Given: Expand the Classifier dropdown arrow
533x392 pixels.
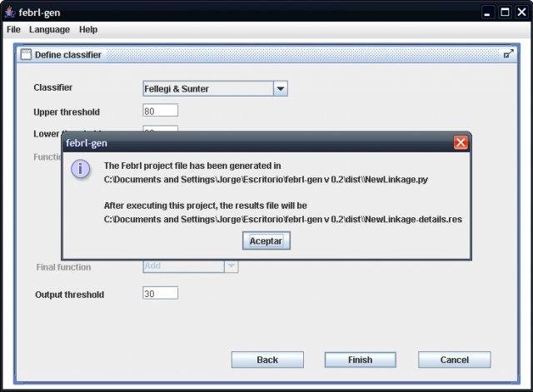Looking at the screenshot, I should point(281,89).
